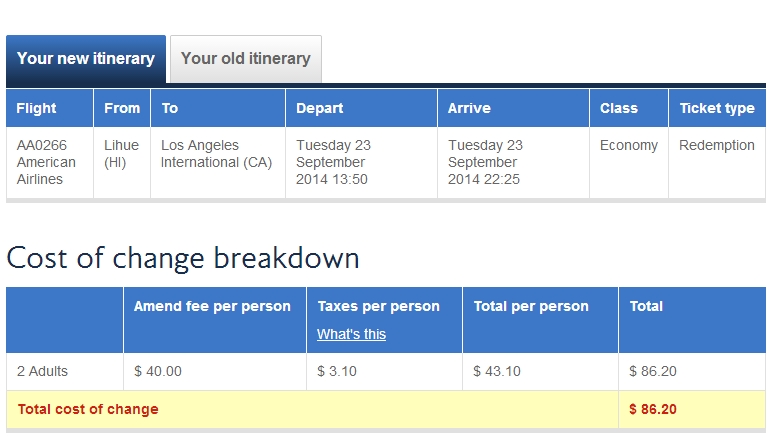The width and height of the screenshot is (784, 447).
Task: Click the red $ 86.20 total amount
Action: point(652,410)
